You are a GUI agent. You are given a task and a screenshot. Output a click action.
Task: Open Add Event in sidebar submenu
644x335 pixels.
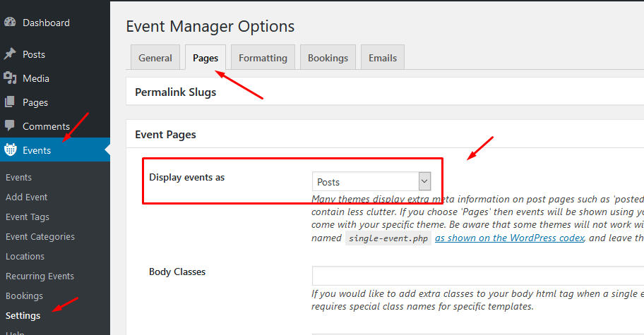[27, 197]
